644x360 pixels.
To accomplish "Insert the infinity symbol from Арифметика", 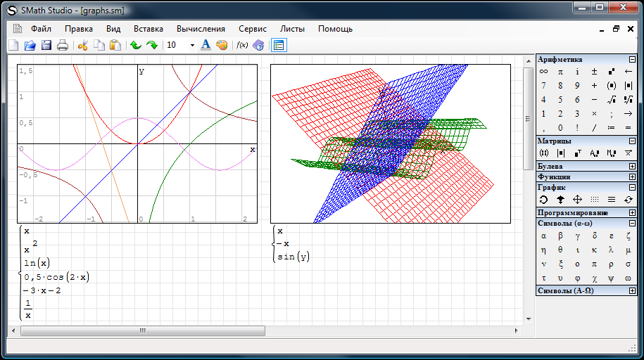I will (543, 72).
